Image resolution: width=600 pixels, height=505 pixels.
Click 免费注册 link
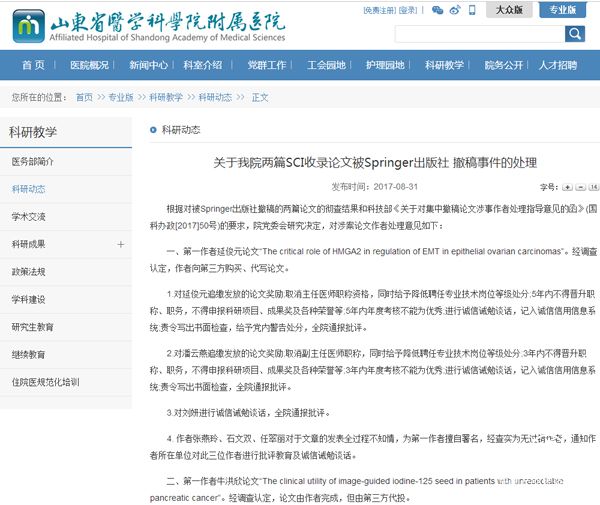(380, 10)
